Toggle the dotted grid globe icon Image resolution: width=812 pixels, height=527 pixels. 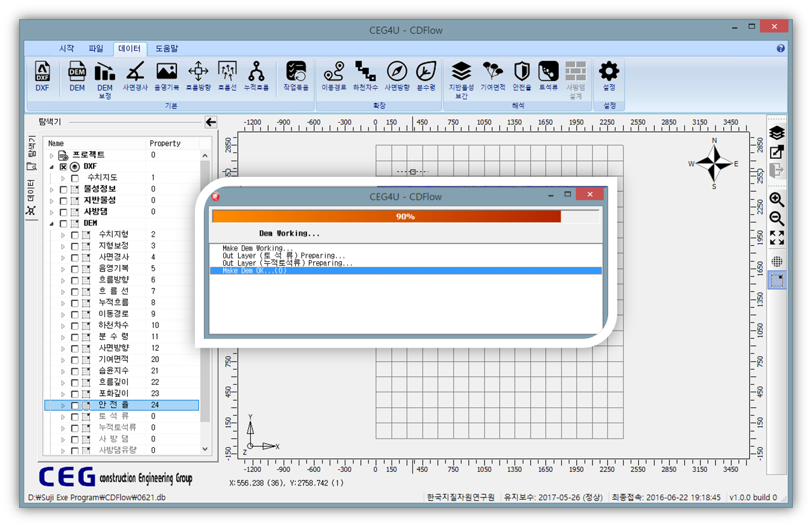tap(777, 261)
